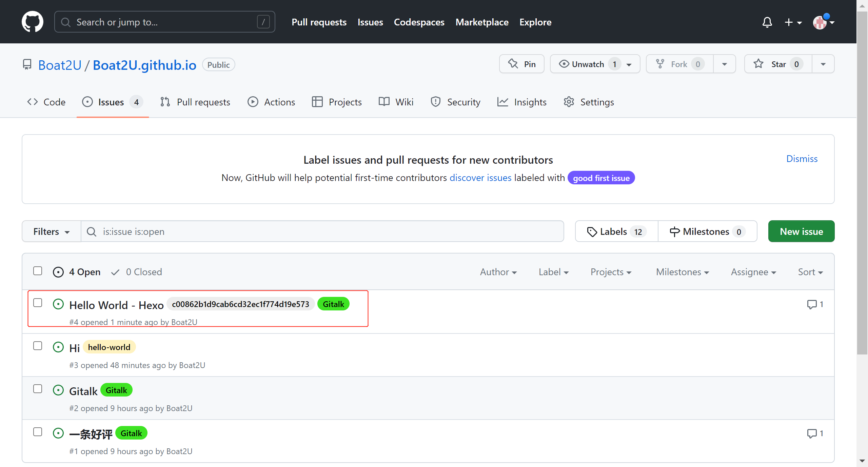The image size is (868, 467).
Task: Open Marketplace from header
Action: tap(482, 22)
